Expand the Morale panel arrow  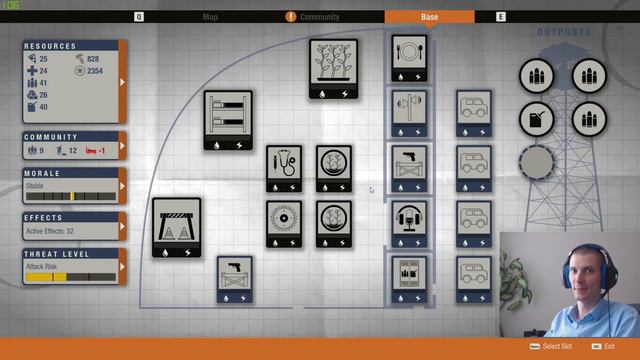click(x=122, y=186)
